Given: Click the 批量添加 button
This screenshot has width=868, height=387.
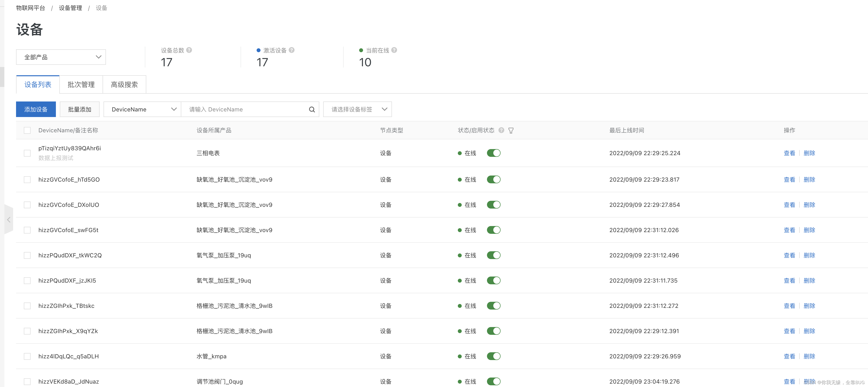Looking at the screenshot, I should [x=79, y=109].
